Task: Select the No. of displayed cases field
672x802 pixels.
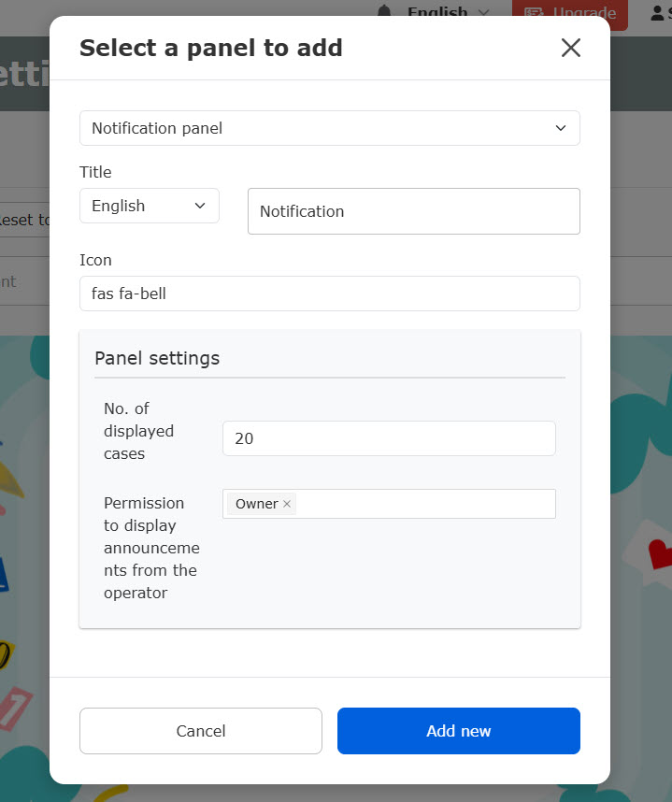Action: click(x=389, y=438)
